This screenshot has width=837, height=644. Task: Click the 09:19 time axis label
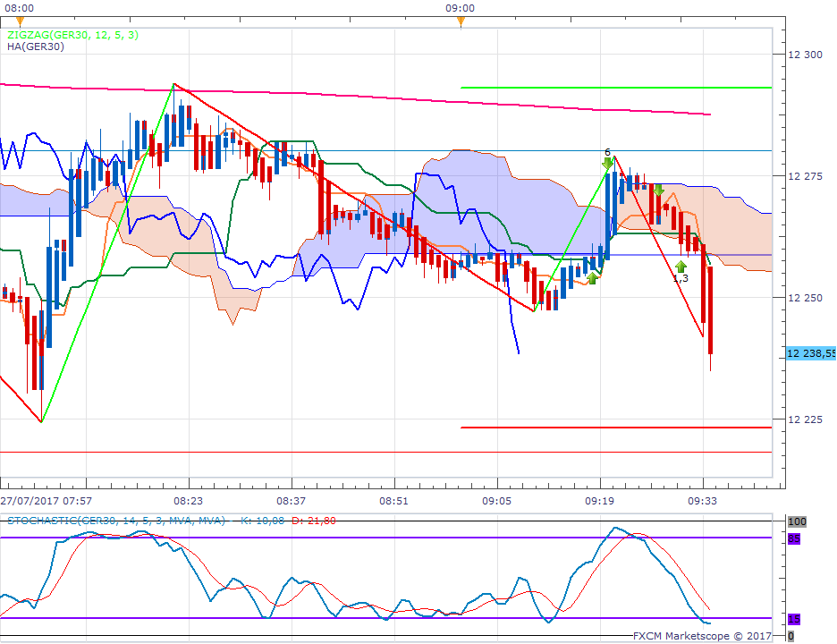pos(599,502)
